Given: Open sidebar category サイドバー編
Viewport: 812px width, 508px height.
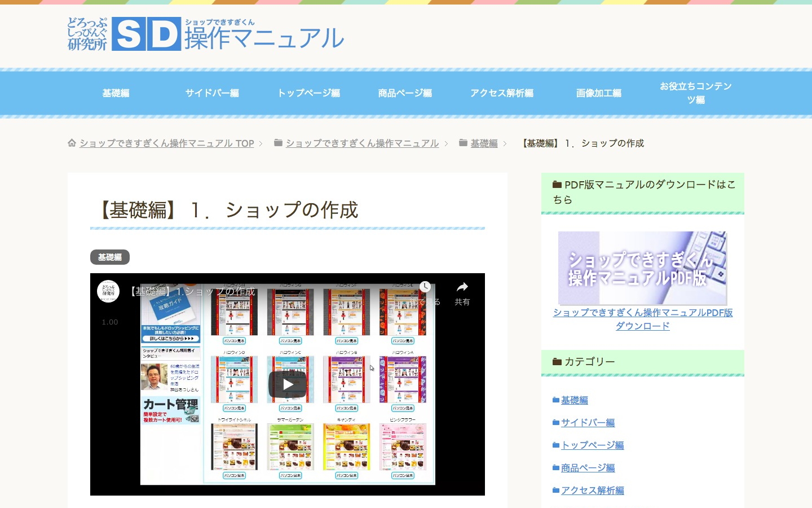Looking at the screenshot, I should point(588,423).
